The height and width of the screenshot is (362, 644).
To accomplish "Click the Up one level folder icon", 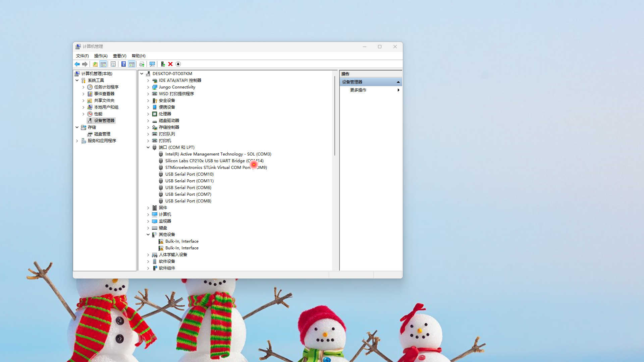I will coord(95,64).
